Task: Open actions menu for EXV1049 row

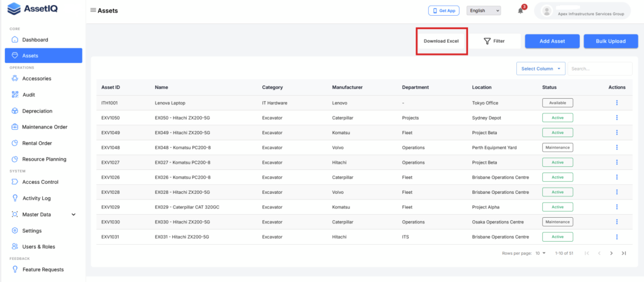Action: coord(617,132)
